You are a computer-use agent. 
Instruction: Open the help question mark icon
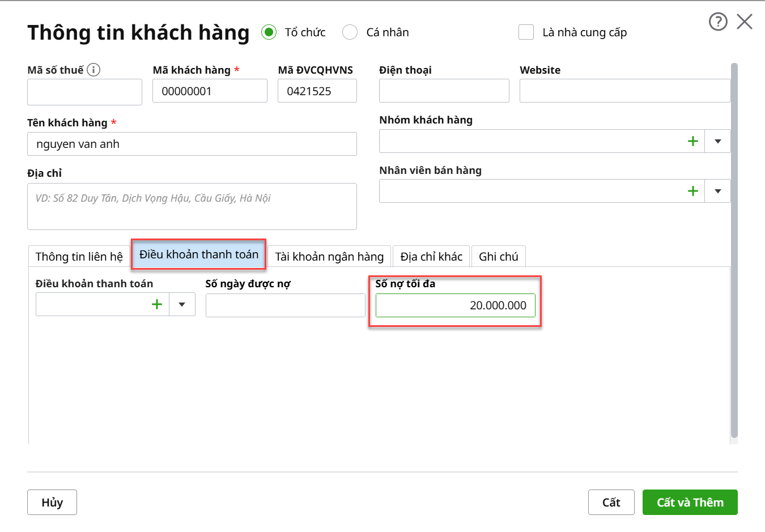click(x=718, y=22)
